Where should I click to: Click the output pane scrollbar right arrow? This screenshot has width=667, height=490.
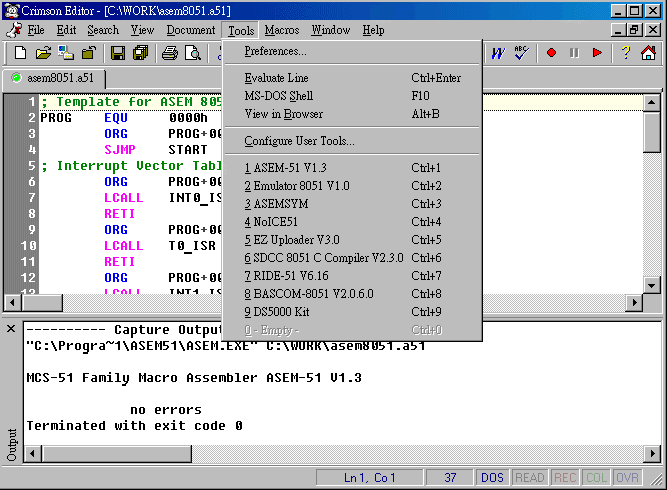[x=653, y=453]
